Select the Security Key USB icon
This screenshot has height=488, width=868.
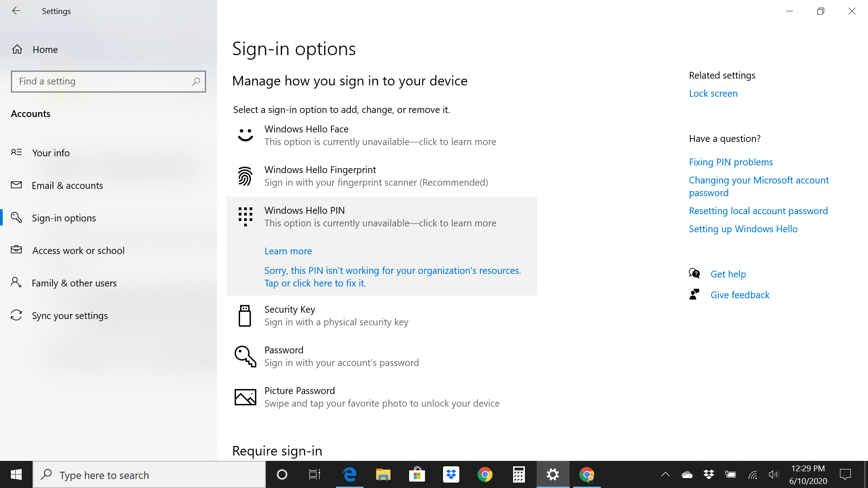click(245, 315)
